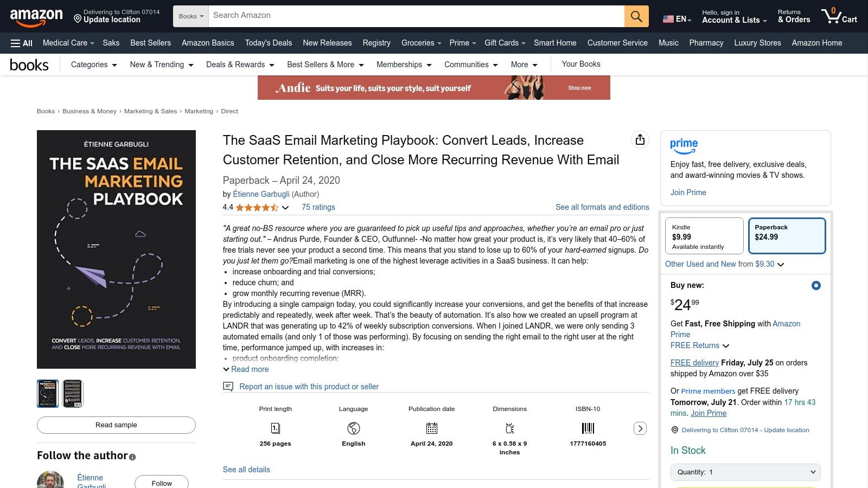
Task: Open Best Sellers in the nav bar
Action: pyautogui.click(x=150, y=43)
